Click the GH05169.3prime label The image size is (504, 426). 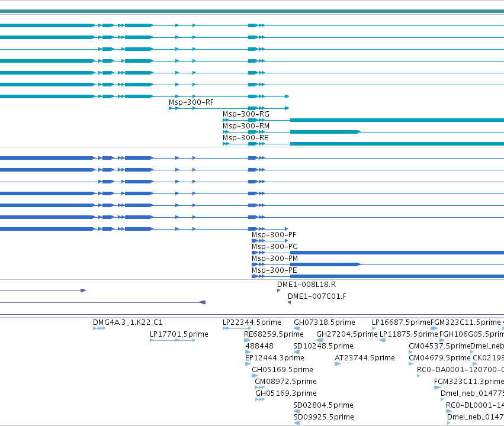pos(285,394)
